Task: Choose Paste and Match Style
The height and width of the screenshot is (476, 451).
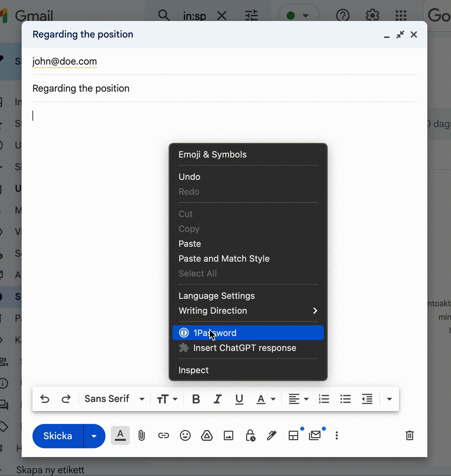Action: pyautogui.click(x=224, y=259)
